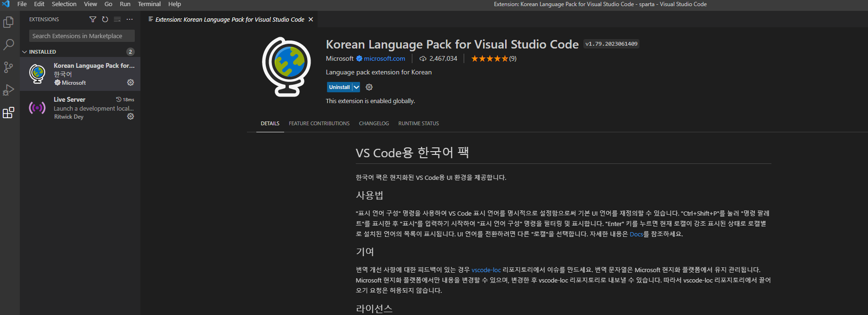
Task: Click the '사용법' heading
Action: 369,195
